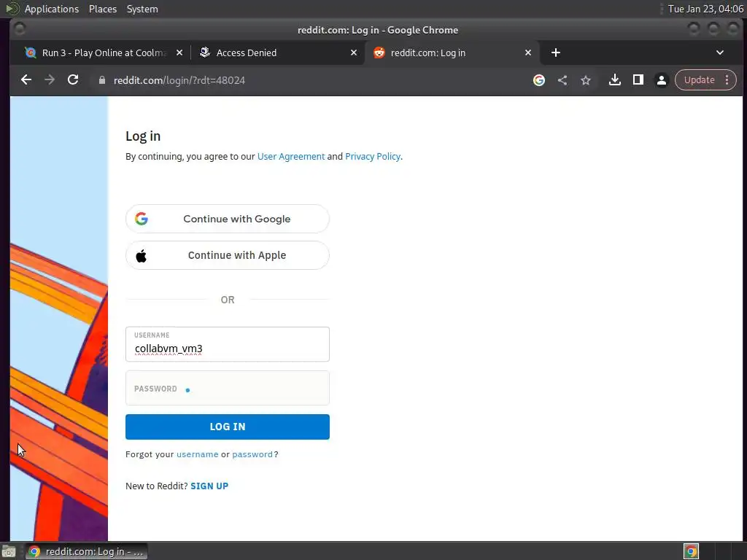Choose Continue with Google
This screenshot has height=560, width=747.
point(228,219)
